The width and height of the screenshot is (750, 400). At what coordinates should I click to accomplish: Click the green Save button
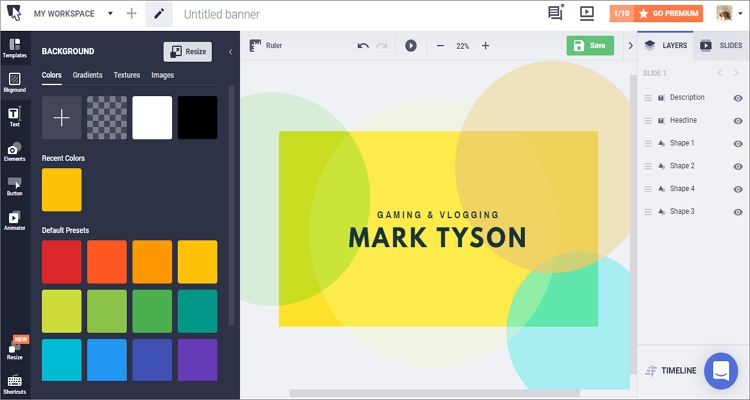(x=590, y=45)
